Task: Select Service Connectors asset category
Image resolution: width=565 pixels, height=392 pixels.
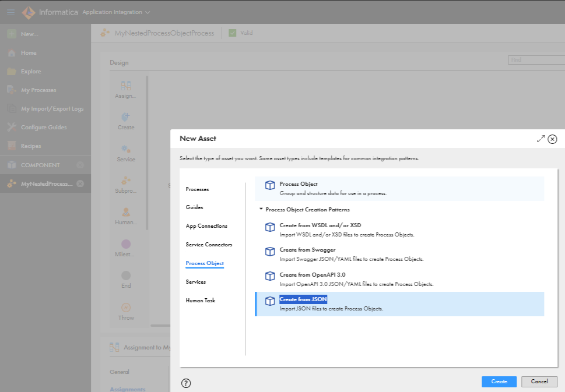Action: [x=209, y=245]
